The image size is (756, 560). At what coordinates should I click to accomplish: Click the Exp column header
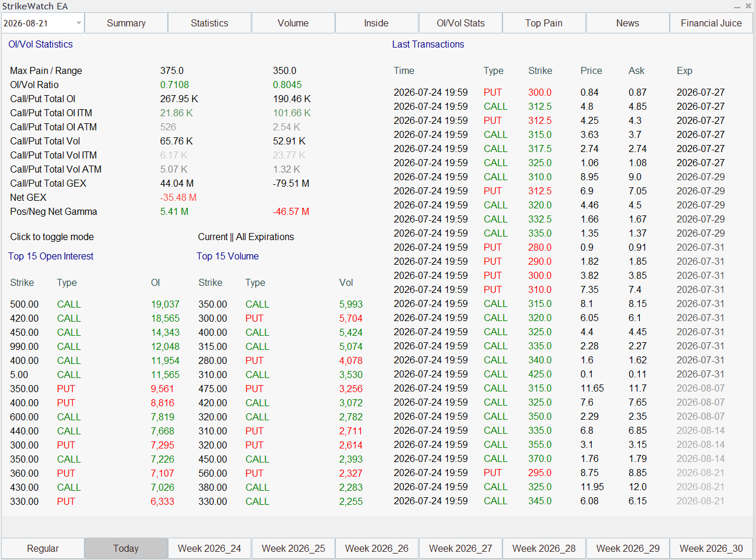click(x=684, y=71)
